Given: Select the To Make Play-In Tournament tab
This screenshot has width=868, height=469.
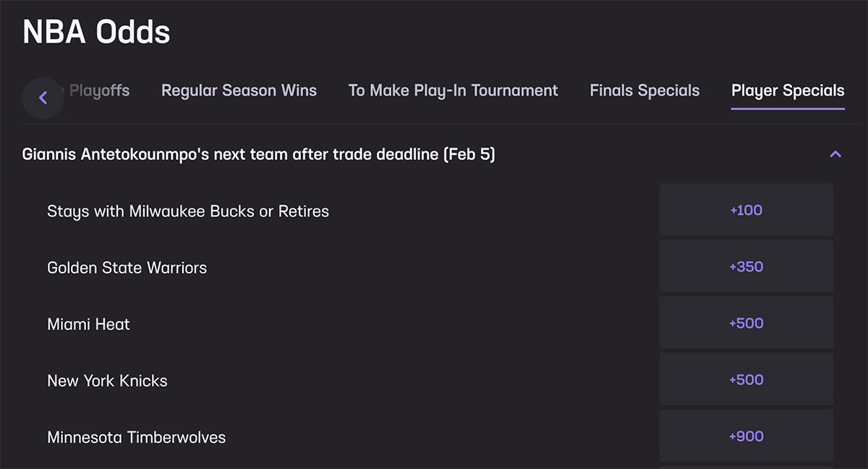Looking at the screenshot, I should [454, 90].
